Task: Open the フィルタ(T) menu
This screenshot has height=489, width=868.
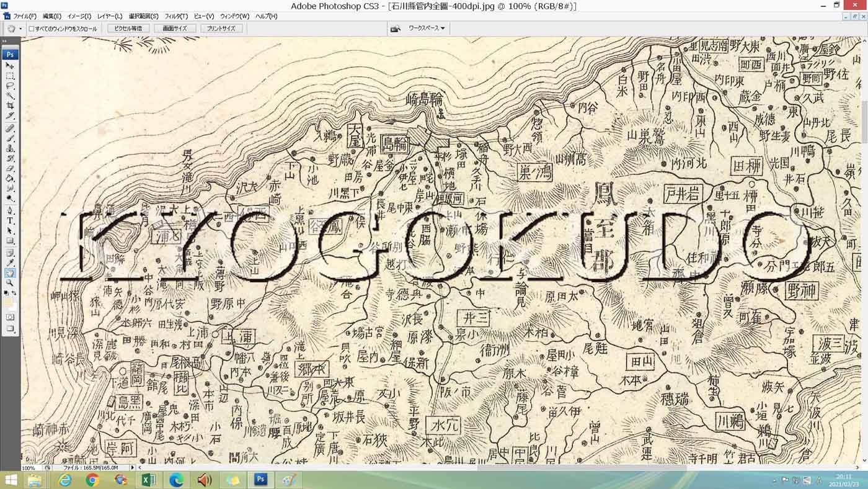Action: [176, 16]
